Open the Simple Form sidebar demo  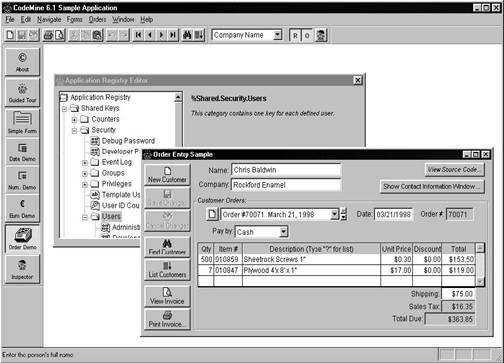22,123
